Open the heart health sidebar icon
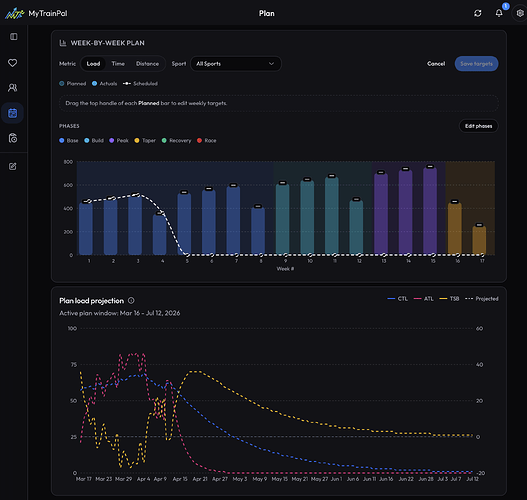 12,63
